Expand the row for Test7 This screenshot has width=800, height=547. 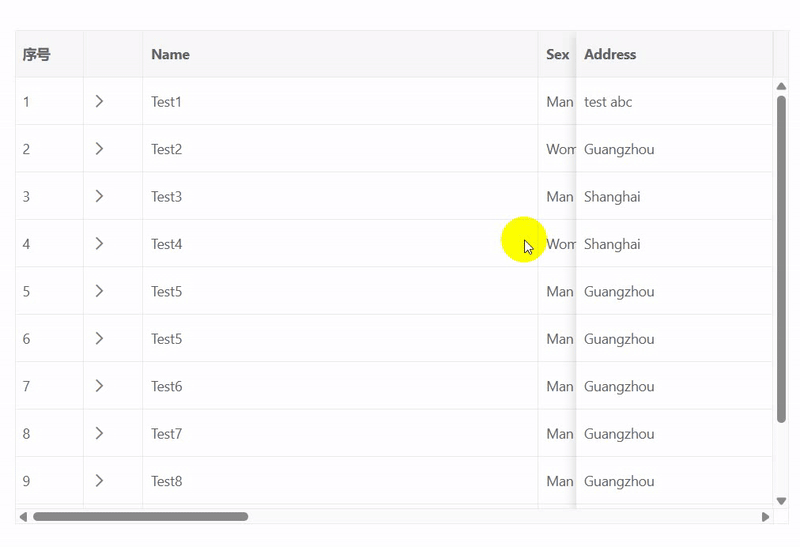99,433
